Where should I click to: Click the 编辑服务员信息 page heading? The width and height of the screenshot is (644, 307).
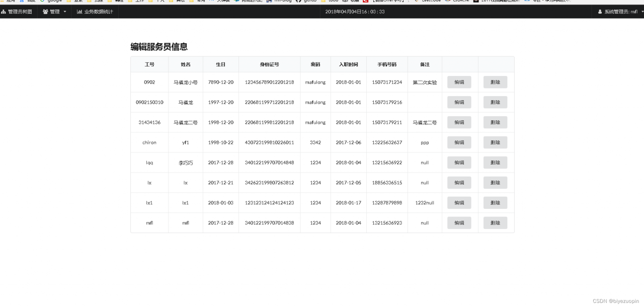pos(159,47)
